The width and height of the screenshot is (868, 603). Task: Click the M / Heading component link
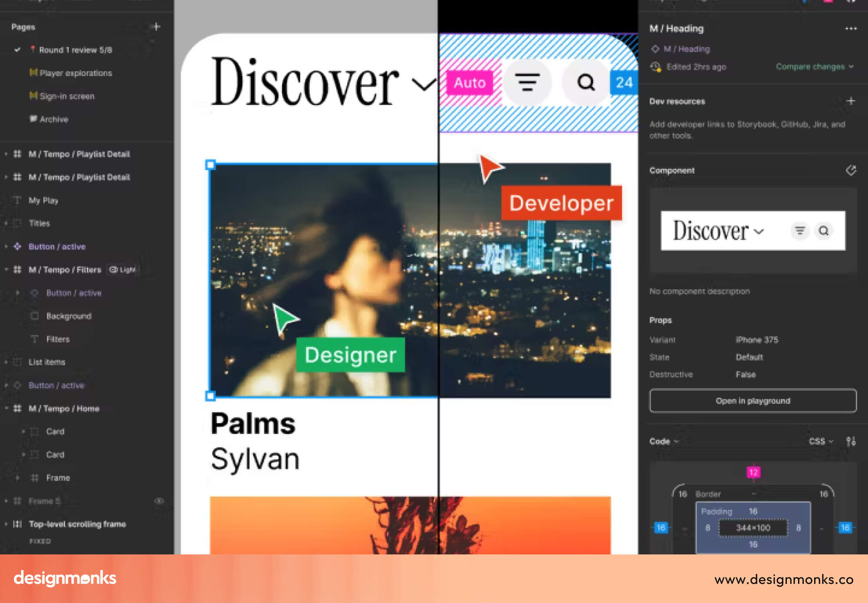[x=686, y=49]
